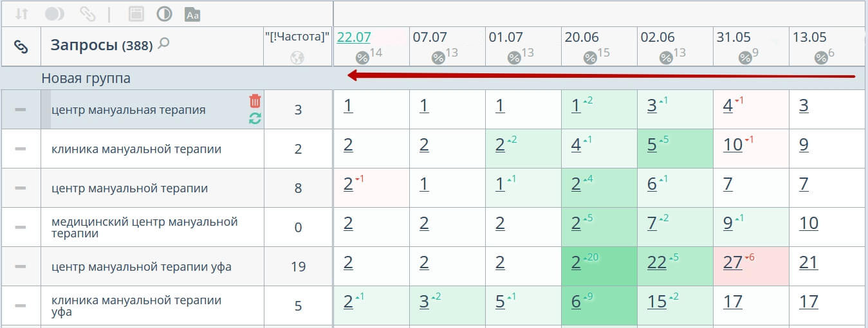The height and width of the screenshot is (328, 868).
Task: Delete query центр мануальная терапия with trash icon
Action: [x=255, y=101]
